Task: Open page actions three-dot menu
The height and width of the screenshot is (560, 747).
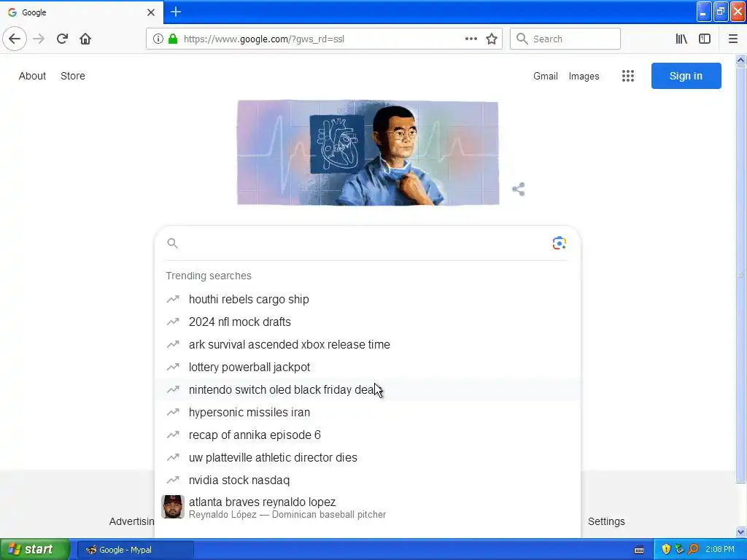Action: [471, 39]
